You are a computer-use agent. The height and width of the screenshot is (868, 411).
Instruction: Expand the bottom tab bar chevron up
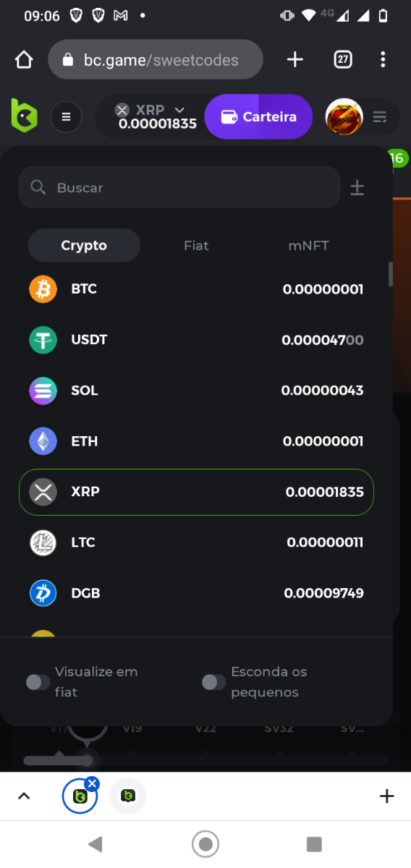pyautogui.click(x=24, y=796)
